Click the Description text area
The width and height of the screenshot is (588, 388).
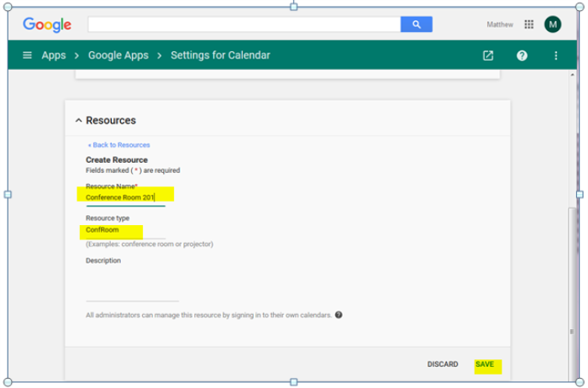tap(132, 284)
